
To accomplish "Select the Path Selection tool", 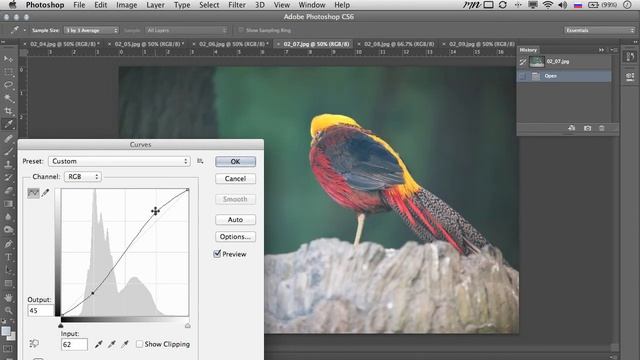I will point(8,270).
